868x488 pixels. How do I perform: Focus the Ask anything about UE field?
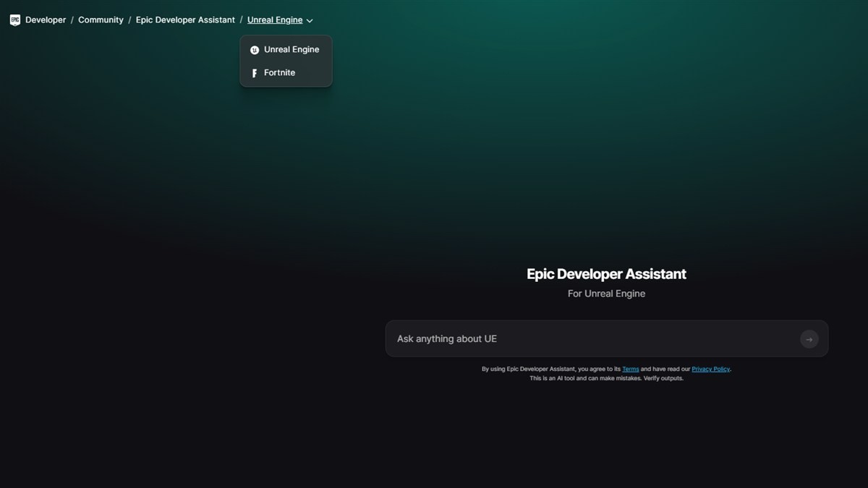606,338
